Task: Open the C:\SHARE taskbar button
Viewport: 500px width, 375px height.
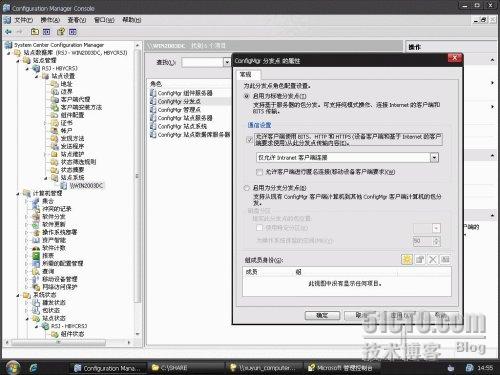Action: point(185,368)
